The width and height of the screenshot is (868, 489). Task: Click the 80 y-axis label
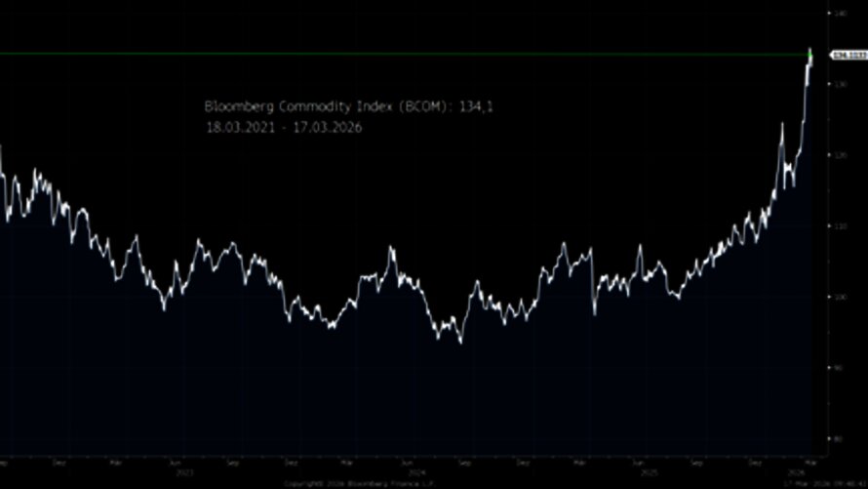(x=838, y=439)
